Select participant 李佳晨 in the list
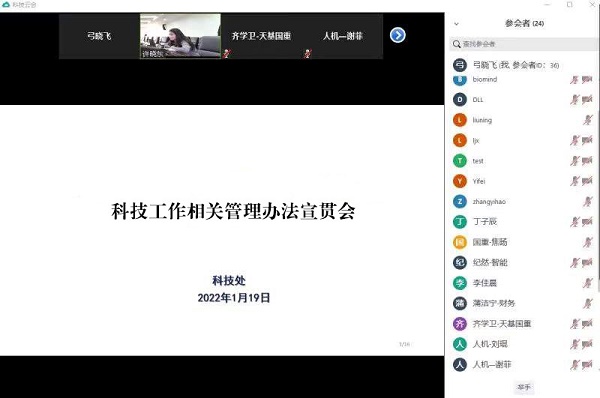Screen dimensions: 600x398 pyautogui.click(x=523, y=283)
